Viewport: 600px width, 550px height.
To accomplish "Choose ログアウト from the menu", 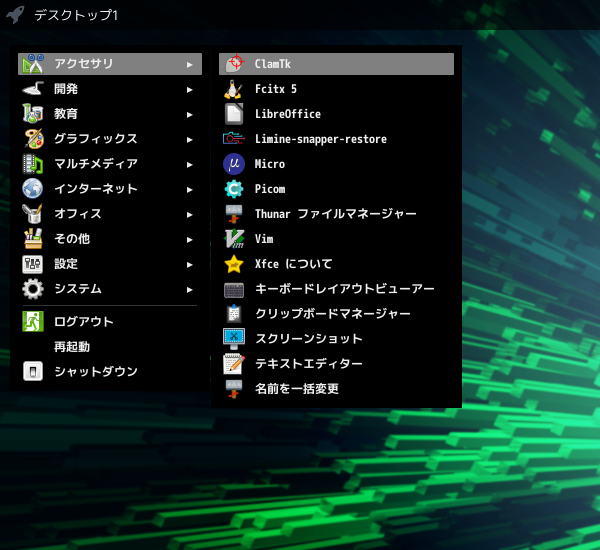I will [x=110, y=322].
